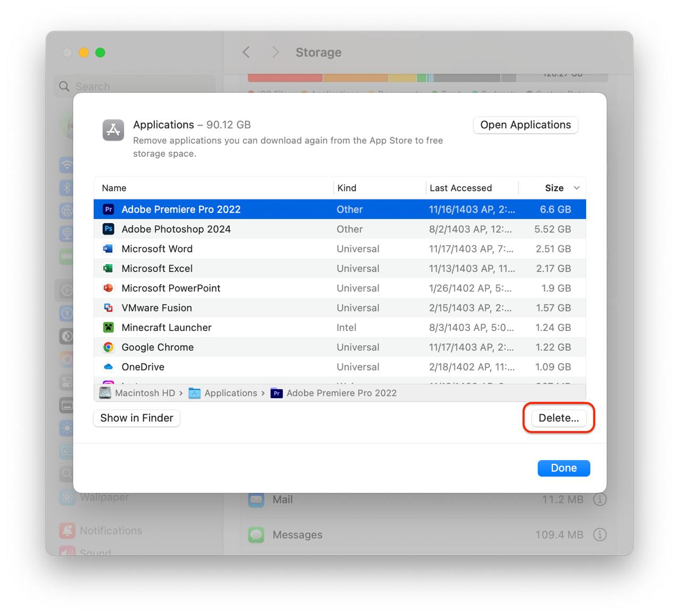Click Intel kind for Minecraft Launcher
This screenshot has width=679, height=616.
[x=346, y=328]
